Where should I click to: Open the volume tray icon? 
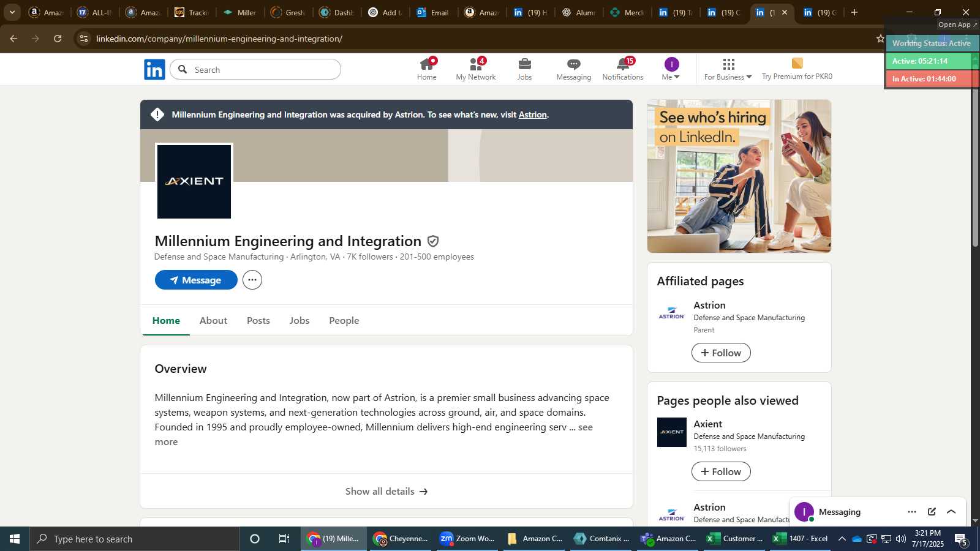pos(901,539)
